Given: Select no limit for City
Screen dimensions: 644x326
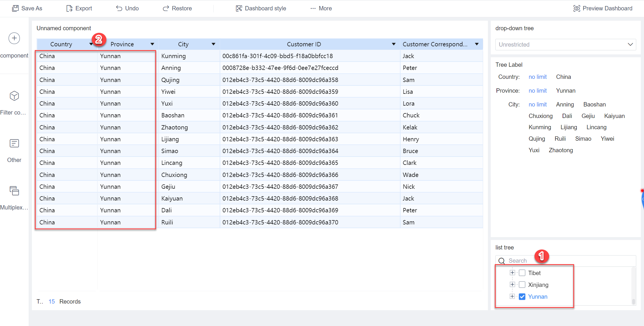Looking at the screenshot, I should pyautogui.click(x=538, y=104).
